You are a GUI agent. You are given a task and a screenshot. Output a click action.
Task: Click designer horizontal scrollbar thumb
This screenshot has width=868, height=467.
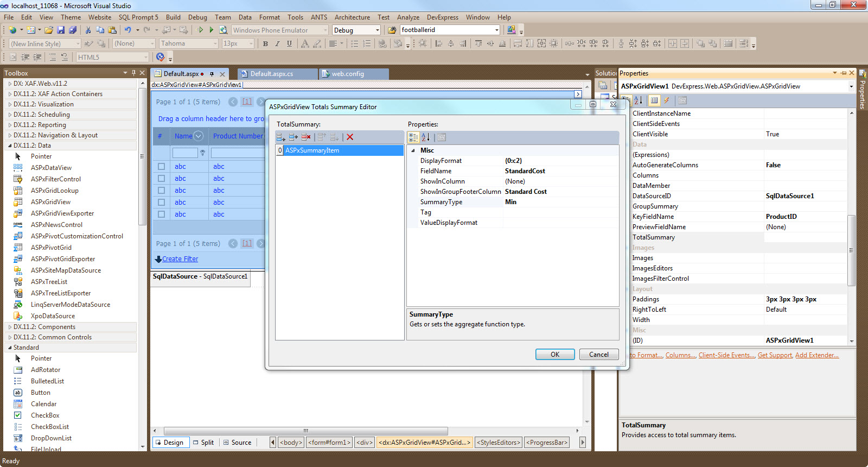306,431
